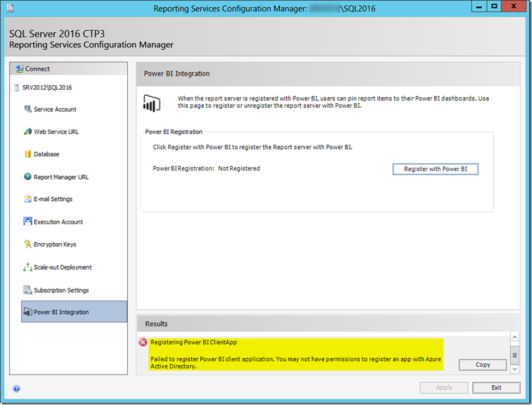
Task: Click the Exit button
Action: (x=496, y=388)
